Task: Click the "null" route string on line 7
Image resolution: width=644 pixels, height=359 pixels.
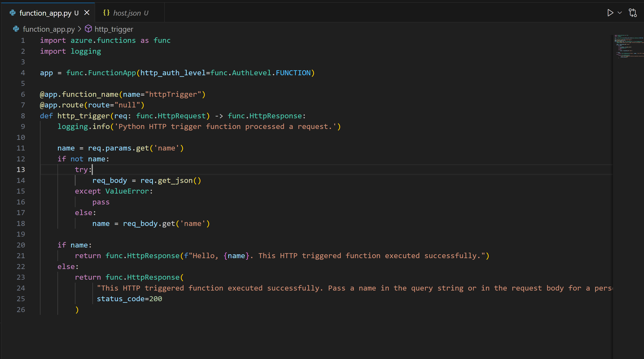Action: tap(127, 105)
